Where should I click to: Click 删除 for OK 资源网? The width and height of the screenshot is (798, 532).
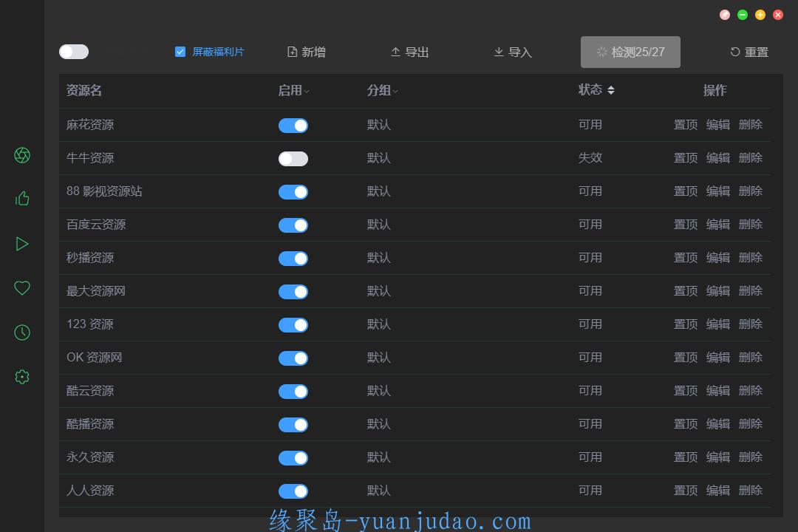[x=751, y=358]
